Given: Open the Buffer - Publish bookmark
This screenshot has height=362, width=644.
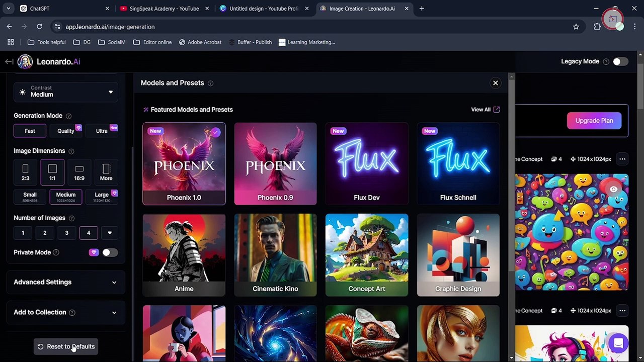Looking at the screenshot, I should pyautogui.click(x=250, y=42).
